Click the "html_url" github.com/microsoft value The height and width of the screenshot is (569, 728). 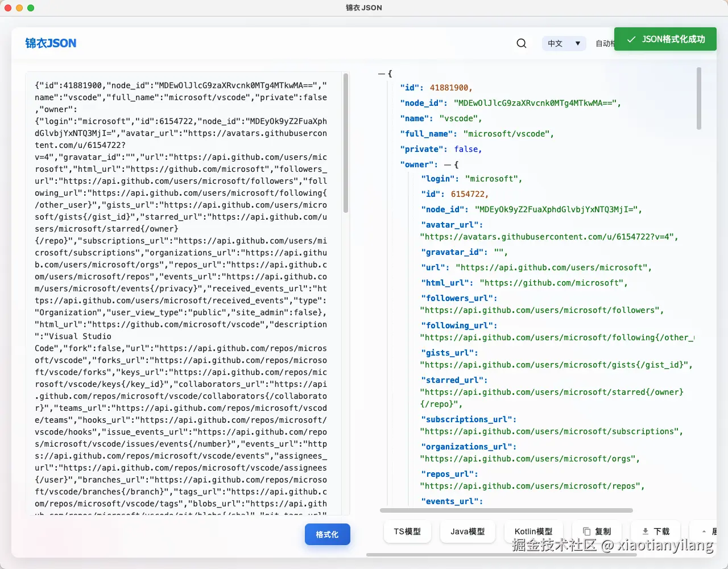tap(551, 283)
